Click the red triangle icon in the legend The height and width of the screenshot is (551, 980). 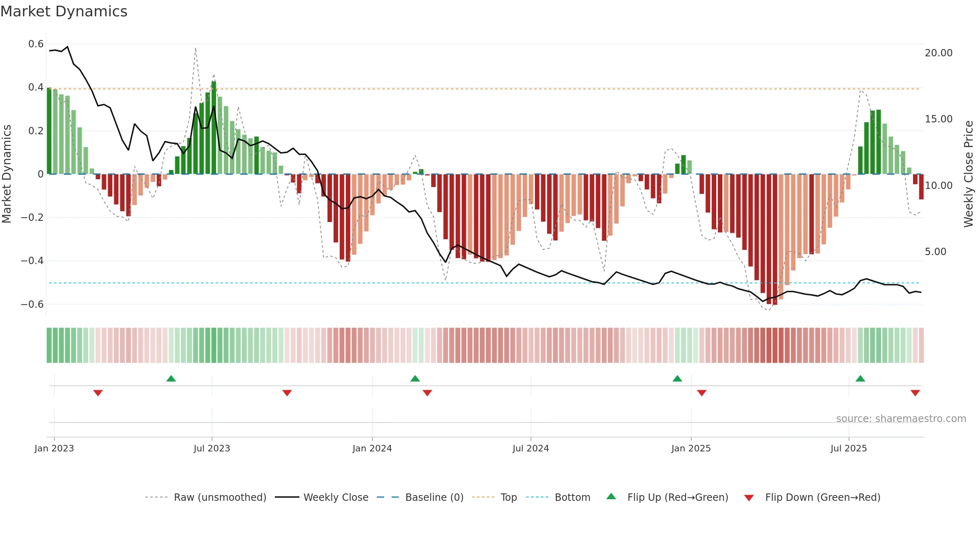tap(749, 498)
